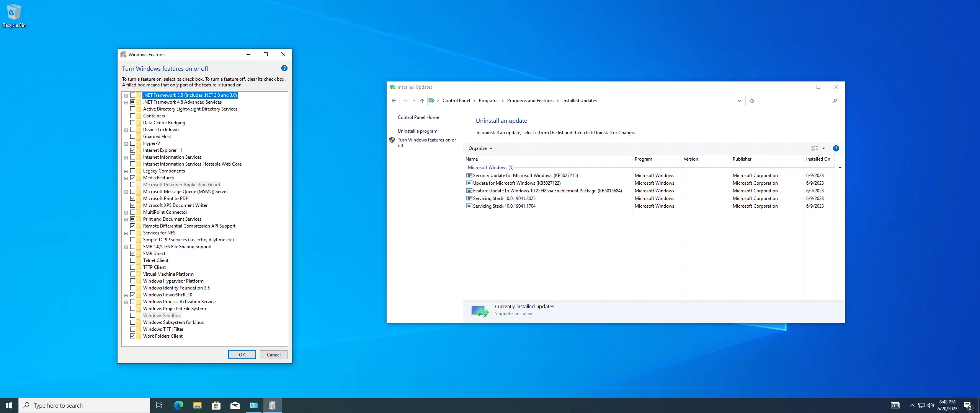Open the Organize dropdown menu
Screen dimensions: 980x413
[x=480, y=148]
